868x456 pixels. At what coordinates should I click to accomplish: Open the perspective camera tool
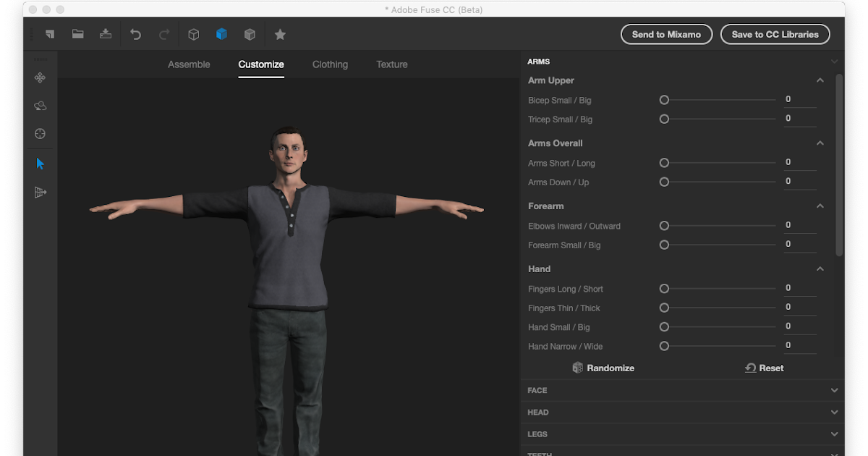40,192
